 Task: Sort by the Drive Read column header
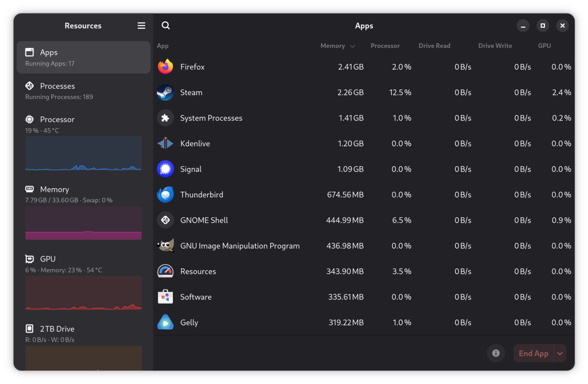pos(434,46)
